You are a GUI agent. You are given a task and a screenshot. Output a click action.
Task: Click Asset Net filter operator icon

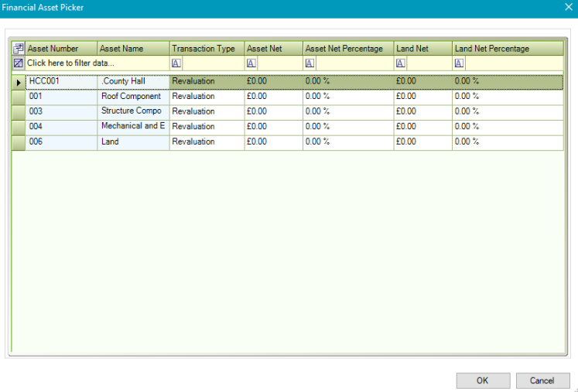point(251,63)
